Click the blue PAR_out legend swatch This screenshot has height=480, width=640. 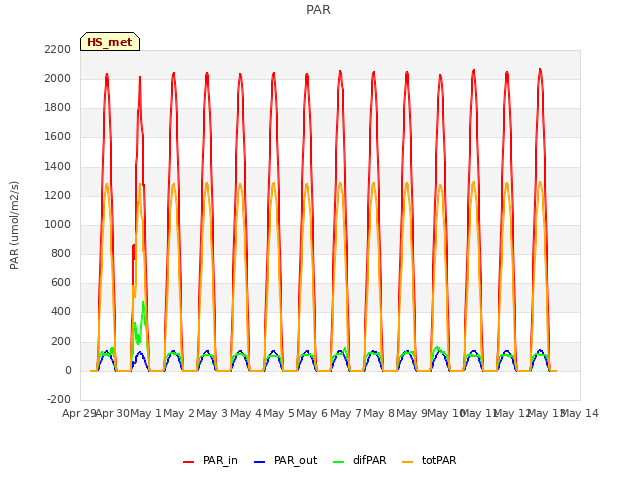pyautogui.click(x=260, y=462)
